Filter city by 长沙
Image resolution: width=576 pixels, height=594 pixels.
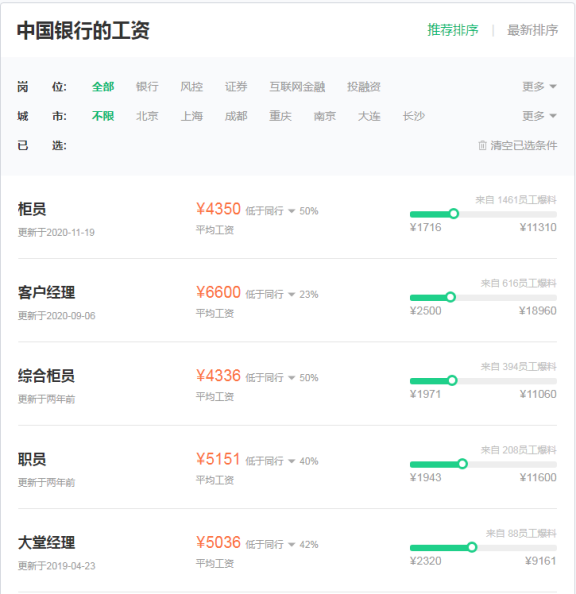[413, 116]
